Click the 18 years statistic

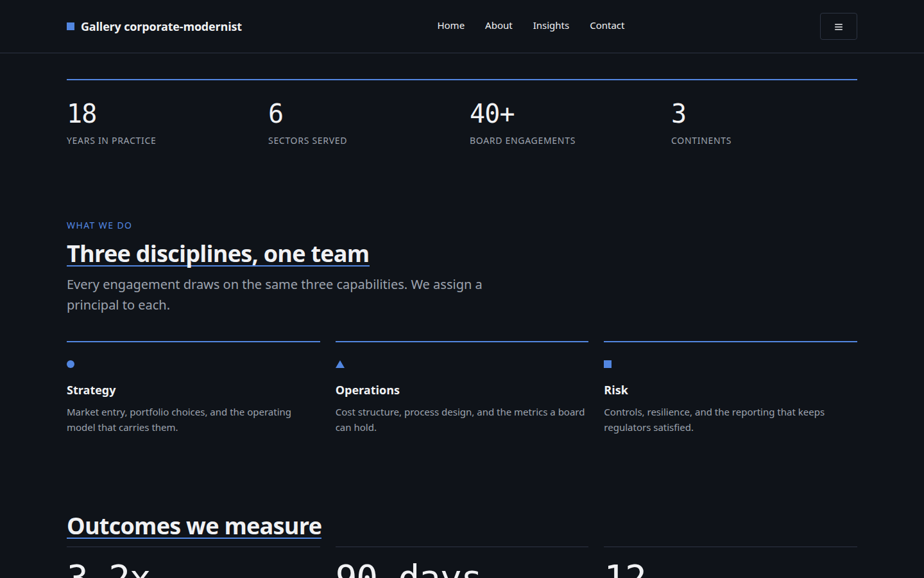point(82,114)
